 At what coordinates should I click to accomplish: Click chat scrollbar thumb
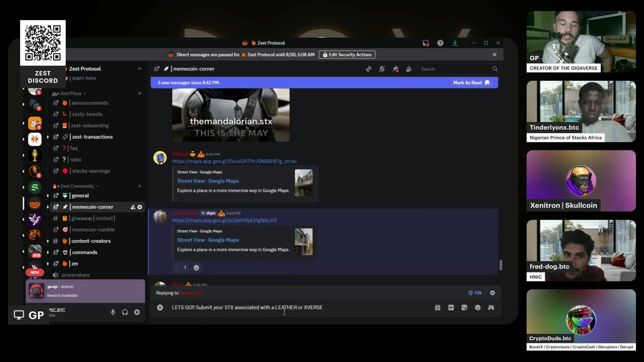point(500,265)
